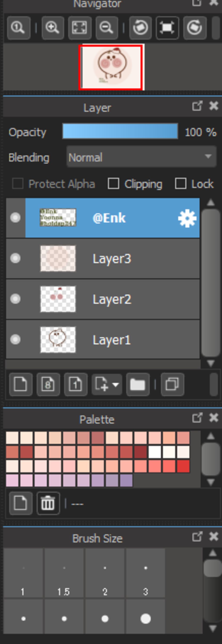Click the zoom in magnifier icon in Navigator
Screen dimensions: 222x644
[x=52, y=28]
